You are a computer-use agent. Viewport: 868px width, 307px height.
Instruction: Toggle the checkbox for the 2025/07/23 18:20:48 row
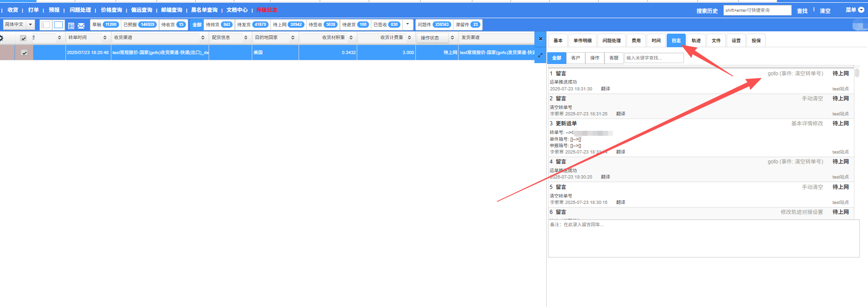click(25, 53)
